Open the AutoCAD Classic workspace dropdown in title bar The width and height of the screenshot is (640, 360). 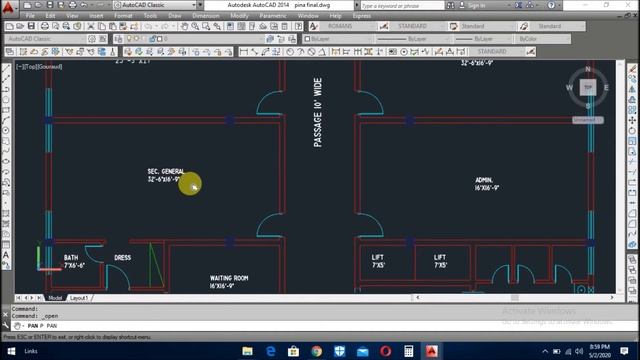click(x=155, y=5)
